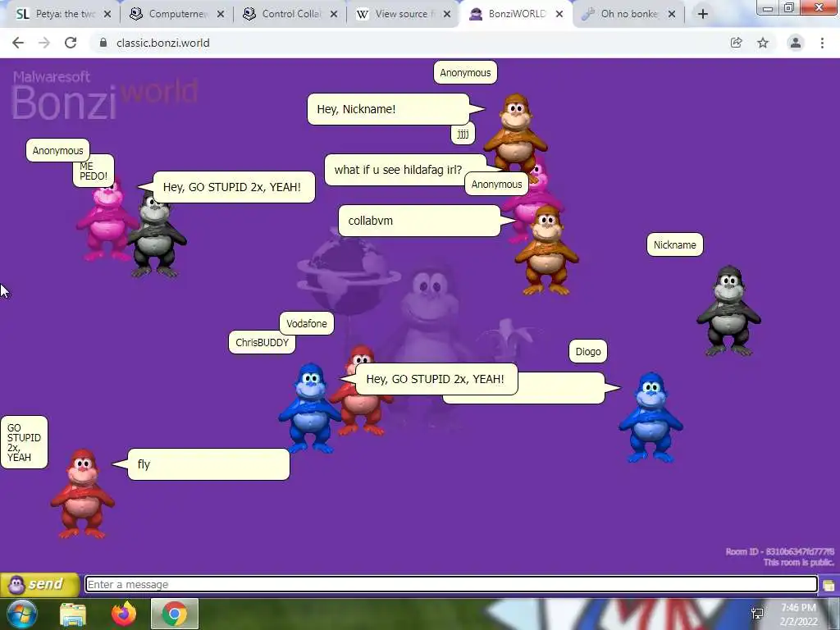The image size is (840, 630).
Task: Click the yellow icon right of message box
Action: click(x=829, y=585)
